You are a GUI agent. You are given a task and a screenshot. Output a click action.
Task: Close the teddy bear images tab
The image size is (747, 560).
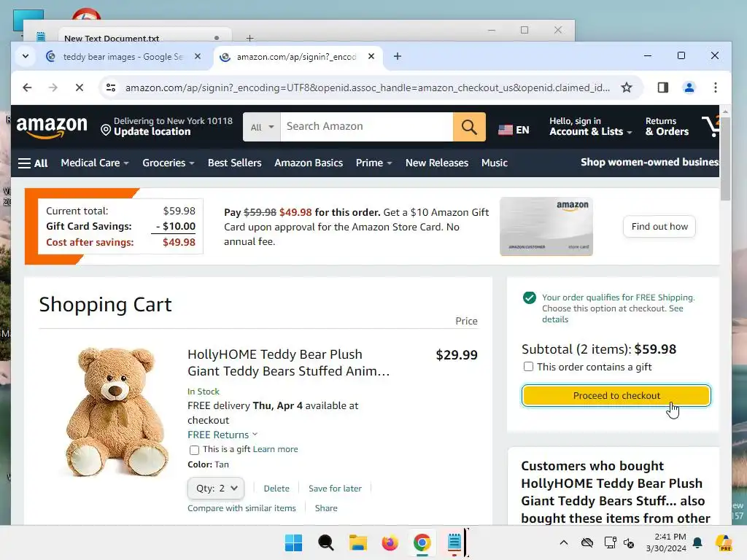point(198,56)
